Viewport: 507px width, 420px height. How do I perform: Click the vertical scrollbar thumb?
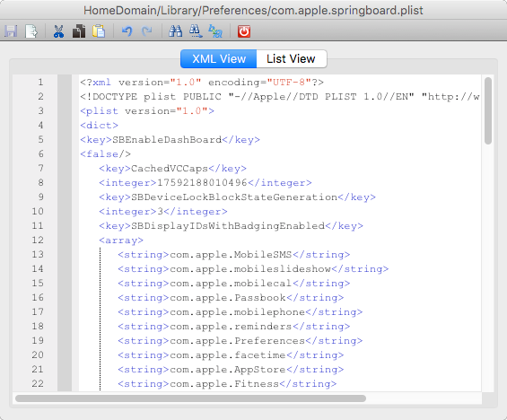(x=488, y=110)
